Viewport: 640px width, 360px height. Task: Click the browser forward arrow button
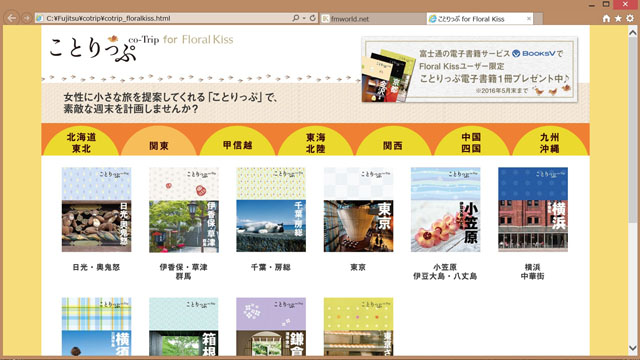(x=27, y=18)
